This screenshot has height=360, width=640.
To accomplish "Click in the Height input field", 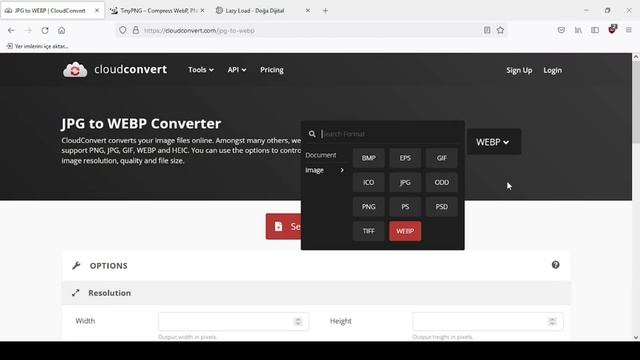I will point(488,321).
